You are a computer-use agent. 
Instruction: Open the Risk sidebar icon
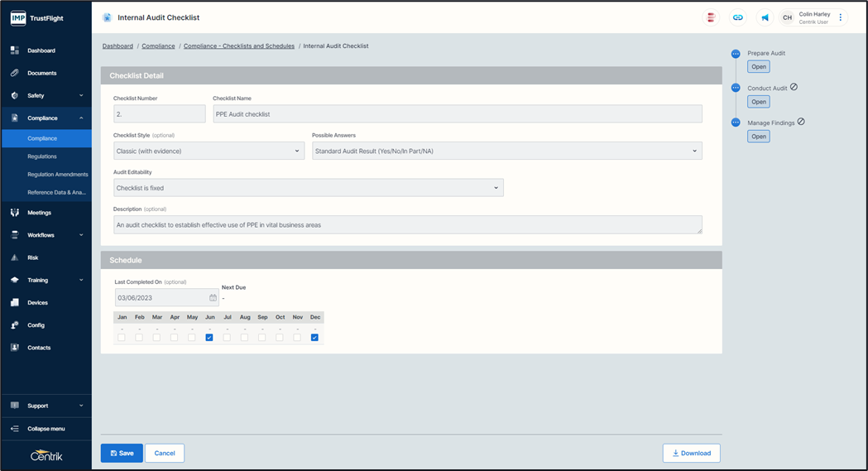point(15,257)
